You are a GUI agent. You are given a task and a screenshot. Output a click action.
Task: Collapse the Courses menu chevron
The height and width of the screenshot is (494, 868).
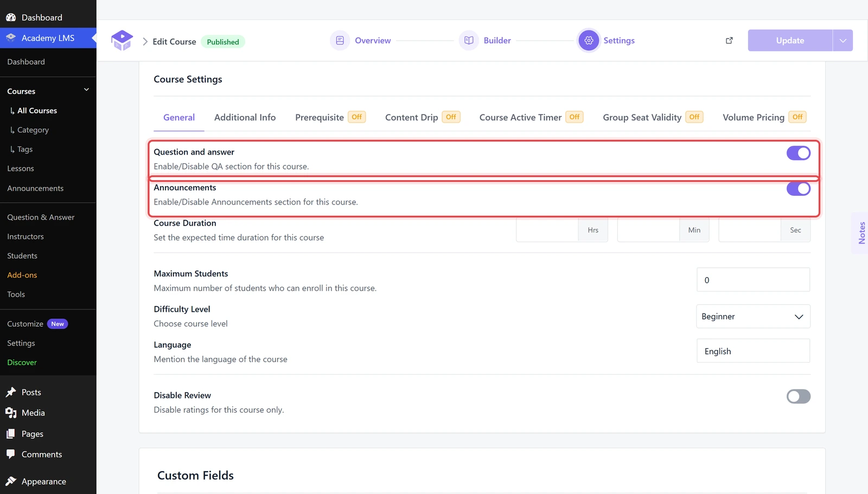86,90
